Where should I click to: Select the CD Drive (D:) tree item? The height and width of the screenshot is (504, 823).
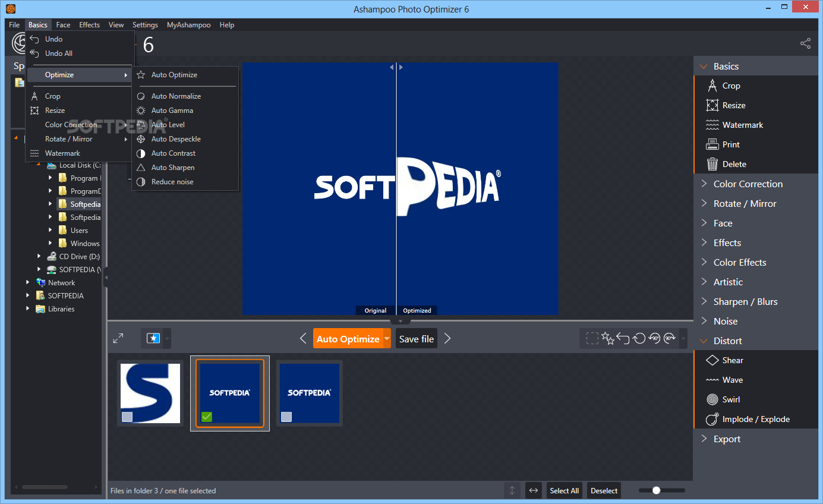74,256
